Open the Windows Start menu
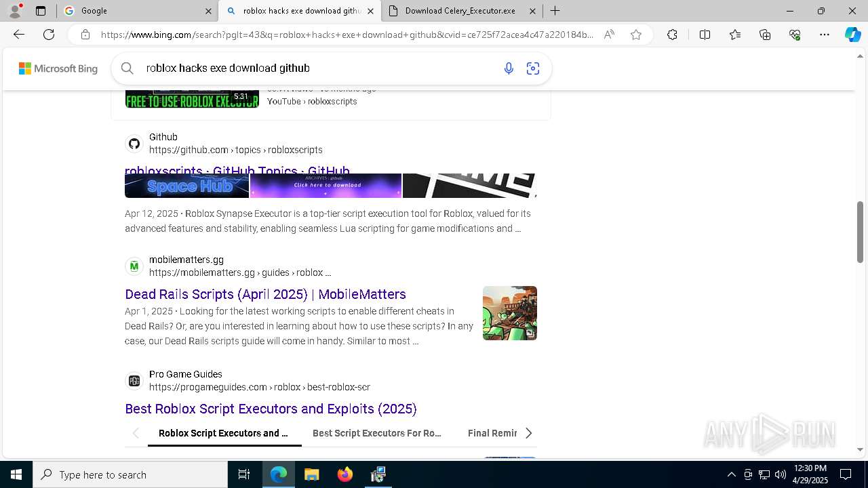 click(x=16, y=474)
